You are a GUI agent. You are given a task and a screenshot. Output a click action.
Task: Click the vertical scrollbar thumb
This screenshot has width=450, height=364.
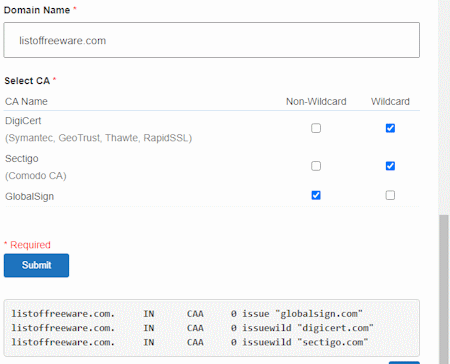tap(444, 289)
